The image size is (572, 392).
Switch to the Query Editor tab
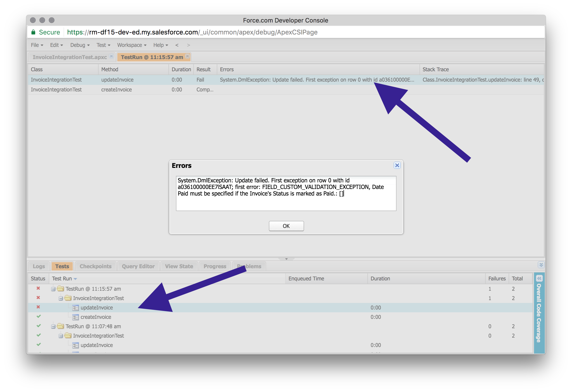tap(138, 266)
